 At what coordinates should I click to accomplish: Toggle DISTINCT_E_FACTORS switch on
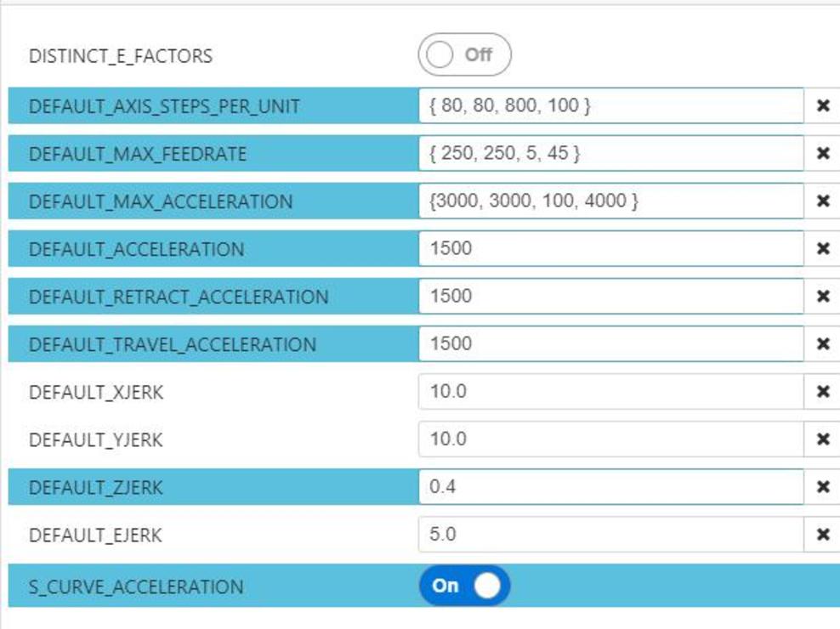[x=464, y=55]
